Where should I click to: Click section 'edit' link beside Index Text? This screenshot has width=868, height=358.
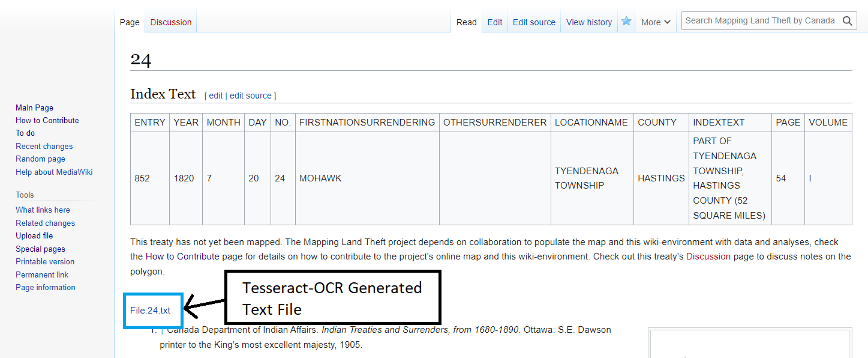pos(215,96)
